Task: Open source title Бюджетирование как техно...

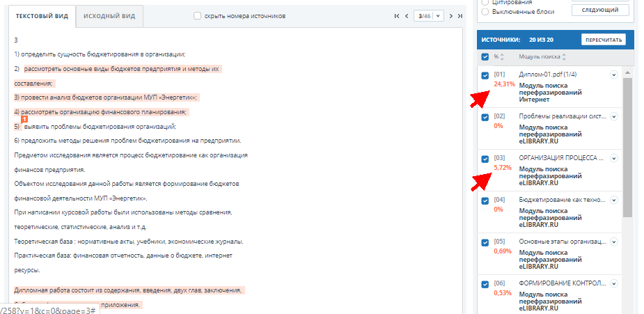Action: coord(563,200)
